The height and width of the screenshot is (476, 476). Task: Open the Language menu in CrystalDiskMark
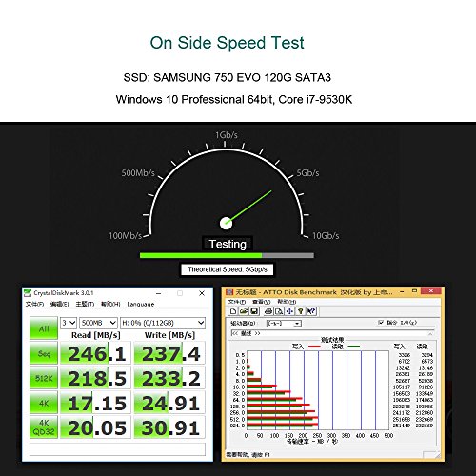pyautogui.click(x=140, y=304)
